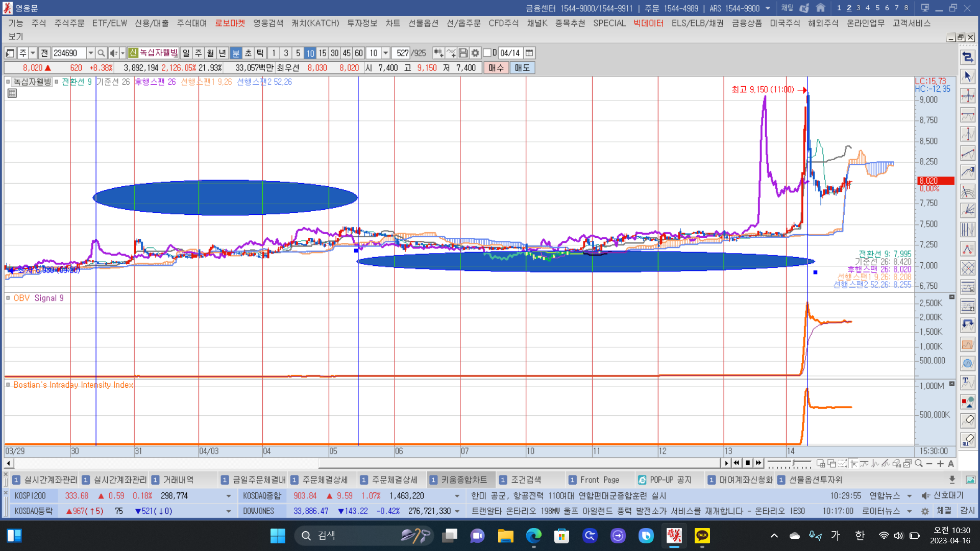Click the stock code search magnifier icon
Screen dimensions: 980x551
coord(101,53)
